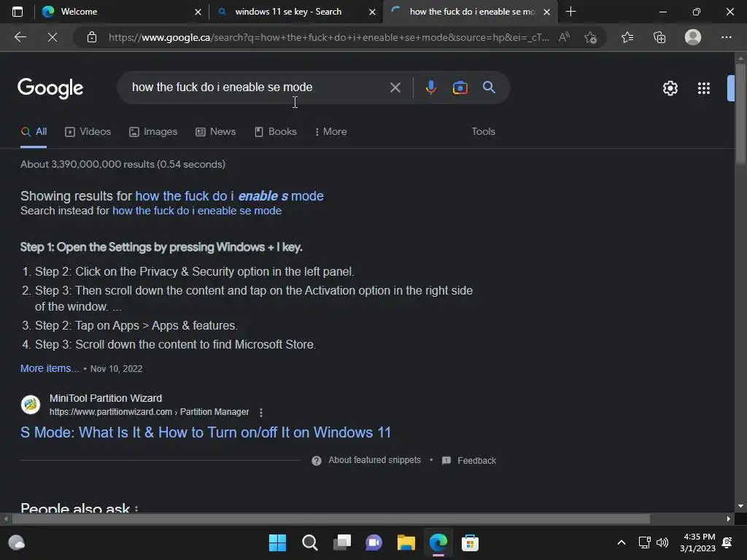747x560 pixels.
Task: Open the tab actions menu icon
Action: pyautogui.click(x=18, y=12)
